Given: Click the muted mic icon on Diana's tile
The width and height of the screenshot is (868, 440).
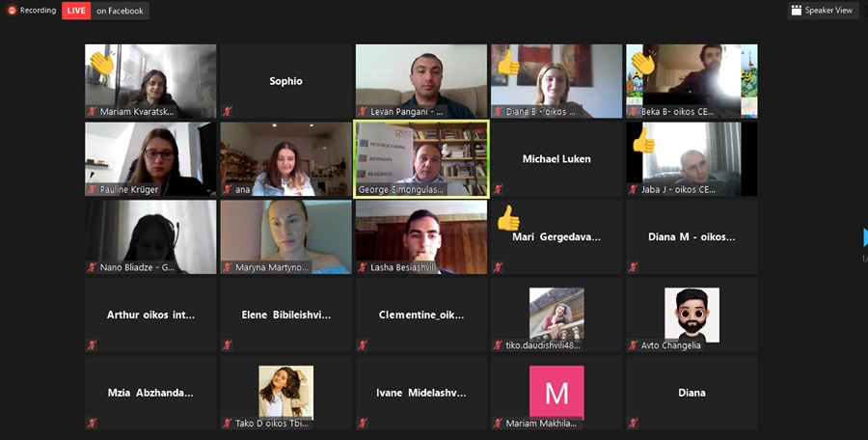Looking at the screenshot, I should [x=633, y=423].
